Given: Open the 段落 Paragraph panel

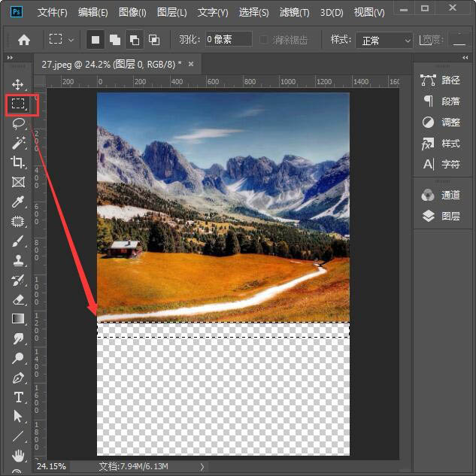Looking at the screenshot, I should point(441,101).
